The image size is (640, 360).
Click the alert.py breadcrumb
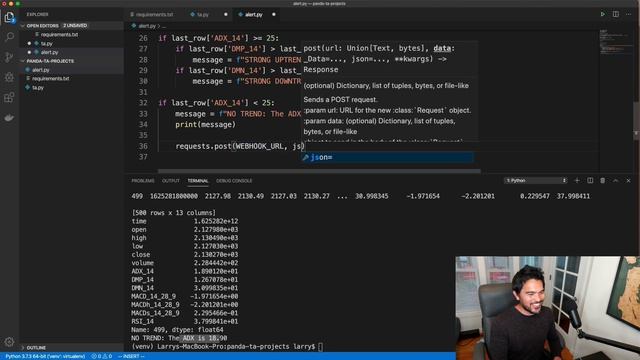[147, 26]
